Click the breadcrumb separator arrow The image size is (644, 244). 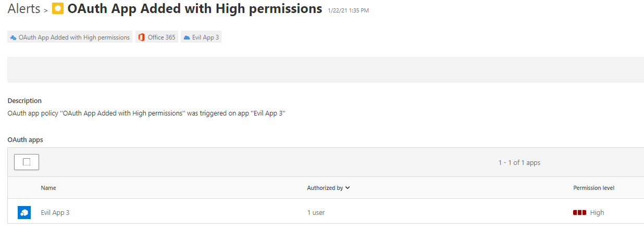pos(46,10)
